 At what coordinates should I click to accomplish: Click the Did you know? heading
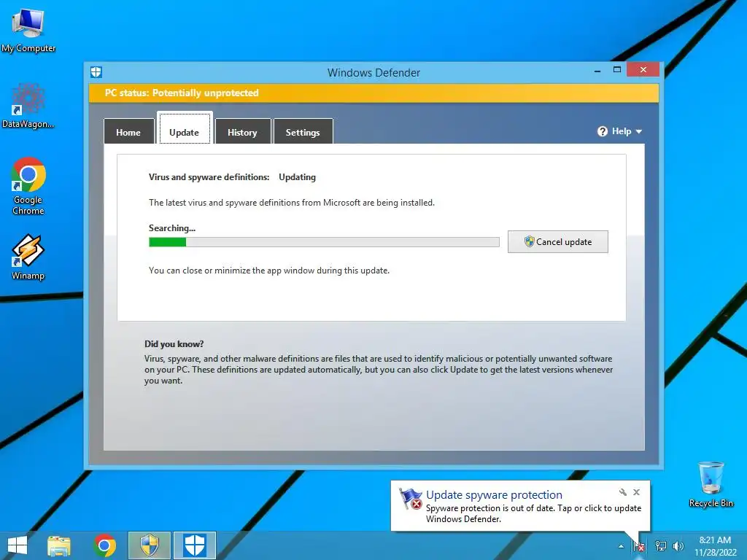pos(174,344)
